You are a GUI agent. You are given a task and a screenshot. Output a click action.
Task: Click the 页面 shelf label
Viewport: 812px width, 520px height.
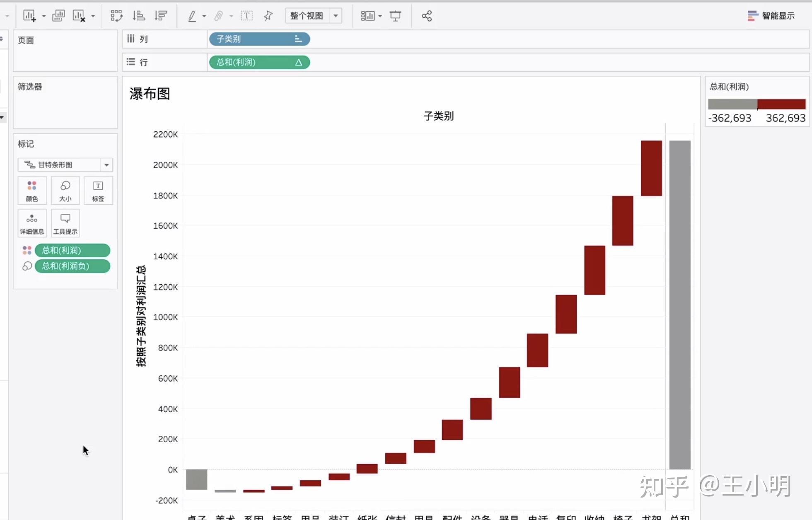click(26, 40)
